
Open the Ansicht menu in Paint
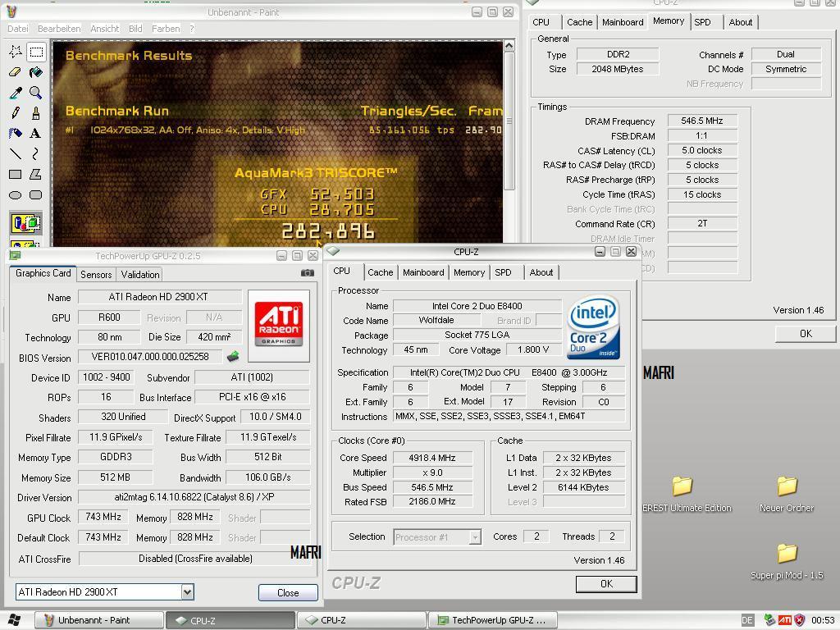[104, 29]
